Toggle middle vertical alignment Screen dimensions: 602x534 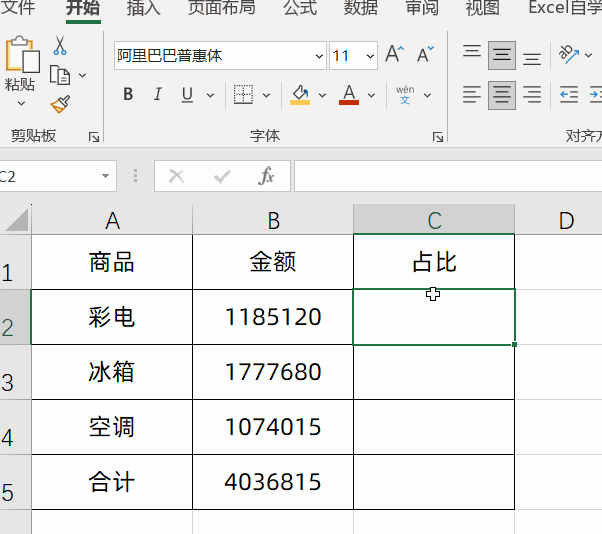point(502,56)
